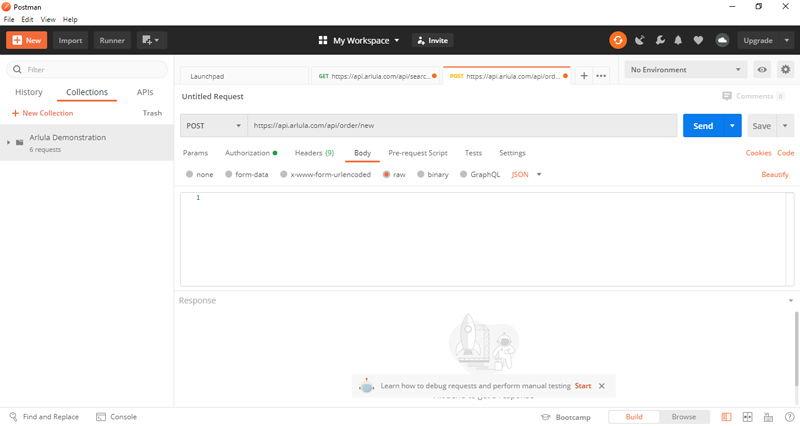Switch to the APIs sidebar tab
Viewport: 800px width, 426px height.
coord(145,92)
